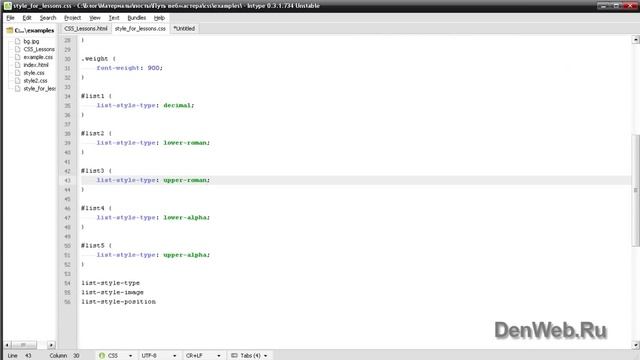Click the #list3 selector line
The width and height of the screenshot is (640, 360).
tap(96, 171)
